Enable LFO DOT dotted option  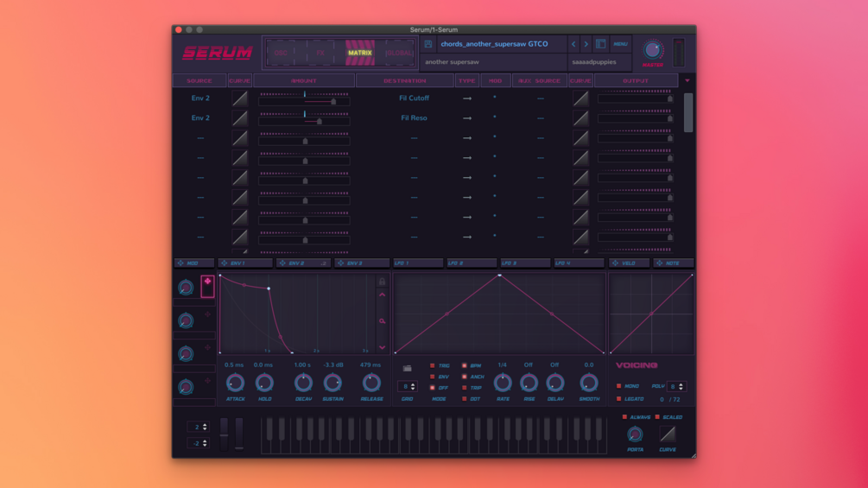465,399
